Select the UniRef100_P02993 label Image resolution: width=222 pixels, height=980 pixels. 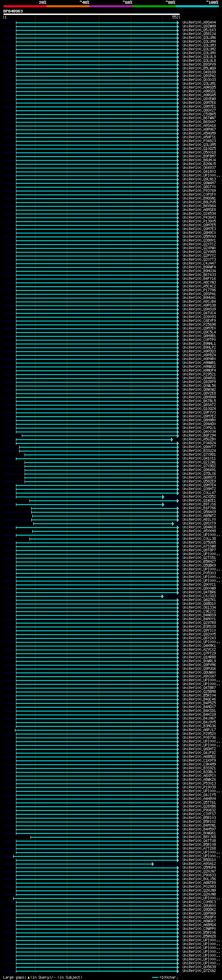coord(199,886)
